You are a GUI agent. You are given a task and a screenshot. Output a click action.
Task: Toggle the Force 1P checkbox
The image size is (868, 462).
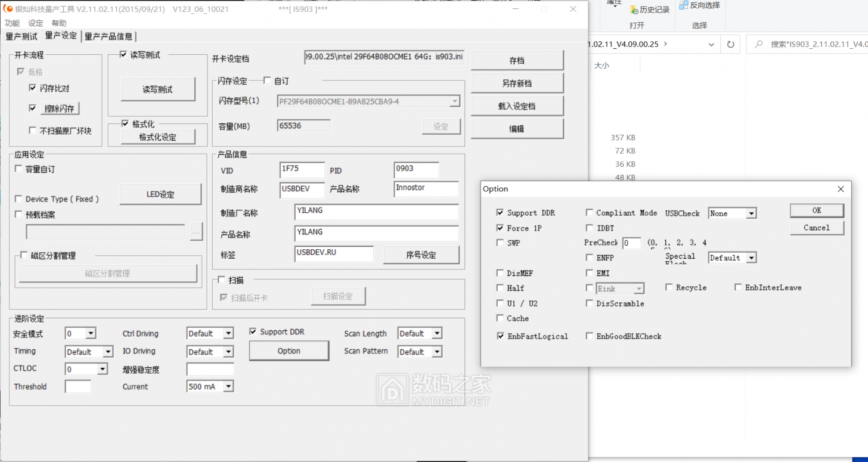pos(500,228)
